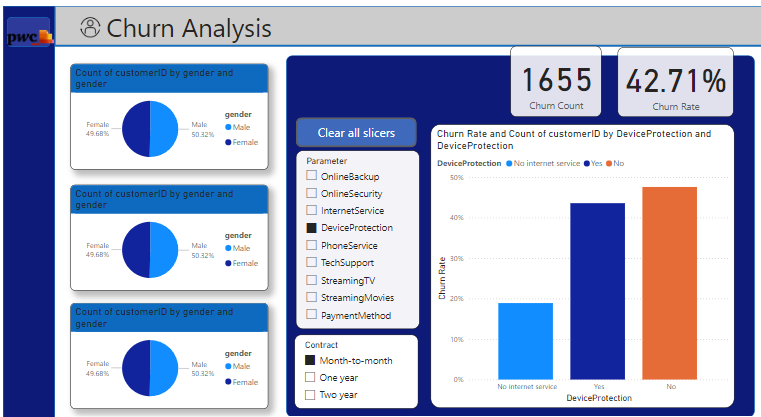Enable the OnlineSecurity parameter checkbox
The image size is (761, 417).
(311, 193)
